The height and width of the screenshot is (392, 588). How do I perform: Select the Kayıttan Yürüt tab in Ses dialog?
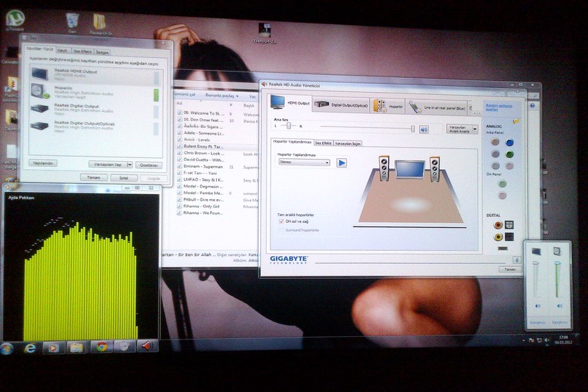pyautogui.click(x=40, y=49)
